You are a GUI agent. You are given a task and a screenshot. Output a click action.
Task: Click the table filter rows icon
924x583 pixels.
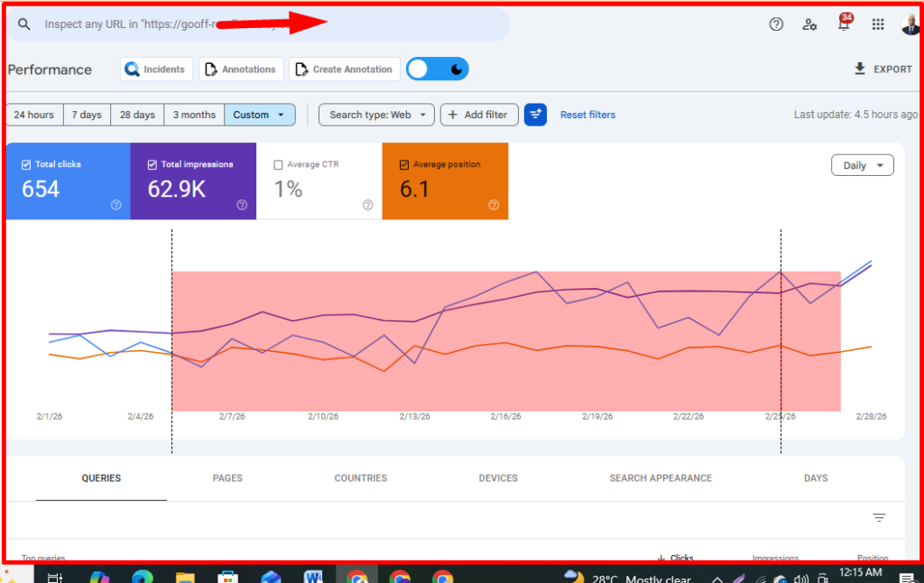coord(879,518)
